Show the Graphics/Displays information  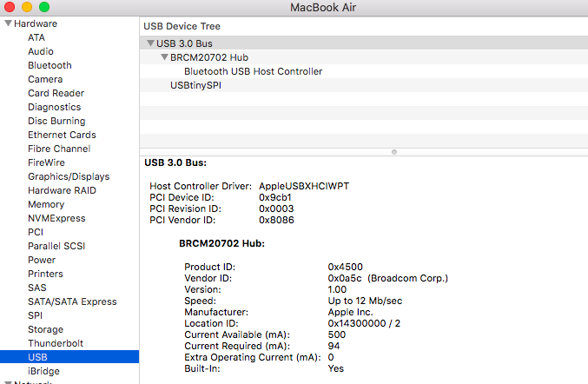[69, 176]
